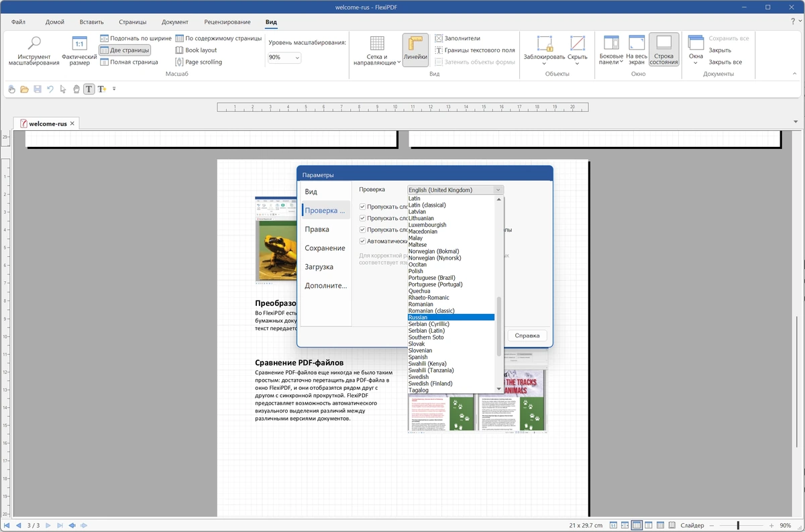
Task: Open the Страницы ribbon tab
Action: pos(132,22)
